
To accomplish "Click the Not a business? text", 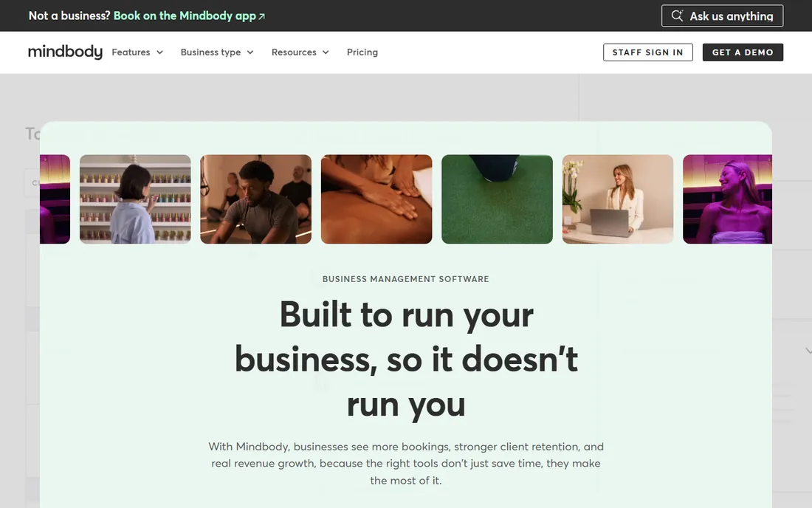I will click(x=69, y=16).
